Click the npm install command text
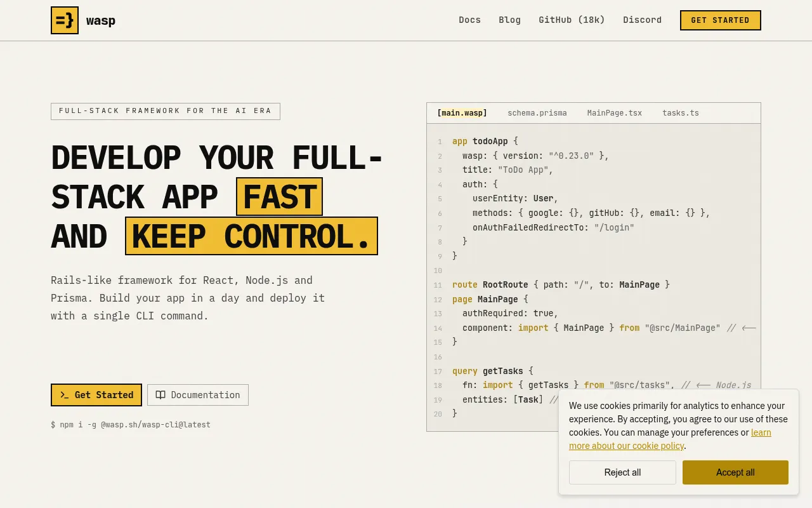The height and width of the screenshot is (508, 812). pyautogui.click(x=131, y=425)
